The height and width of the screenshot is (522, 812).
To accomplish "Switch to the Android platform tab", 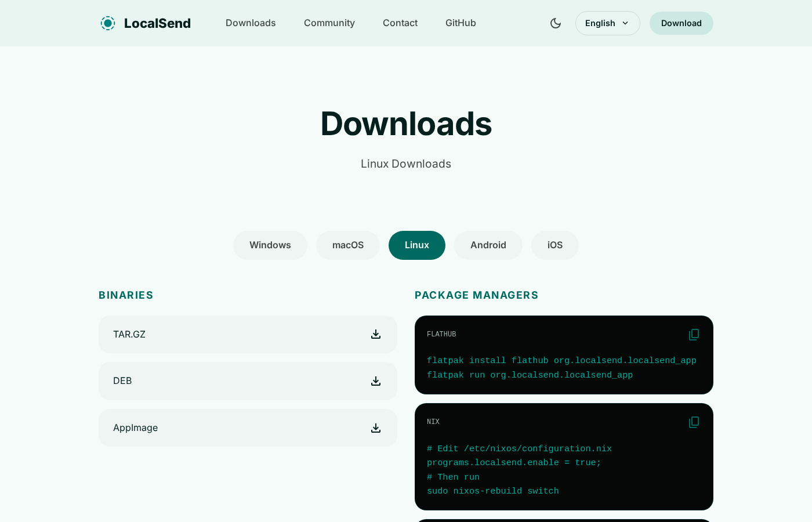I will point(488,245).
